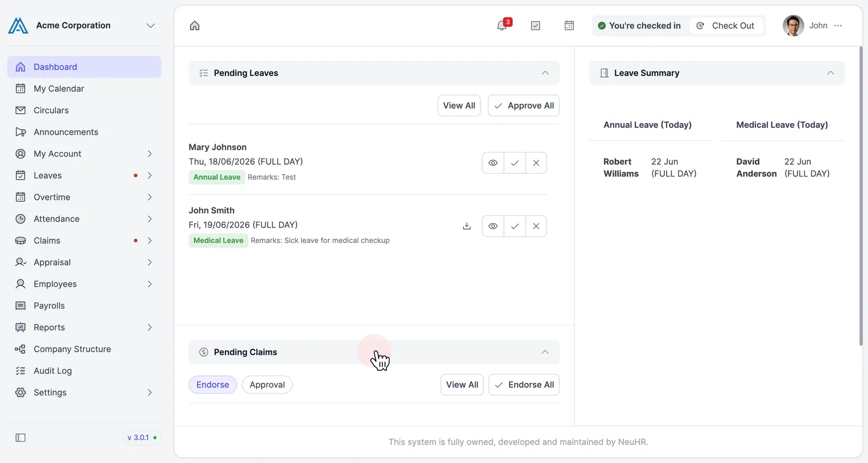This screenshot has width=868, height=463.
Task: Click the Circulars envelope icon
Action: 20,110
